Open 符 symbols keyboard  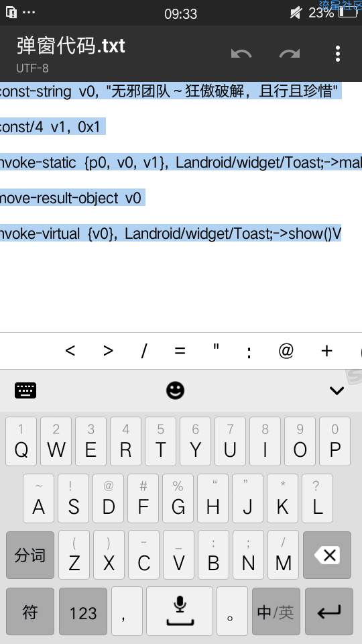coord(30,612)
